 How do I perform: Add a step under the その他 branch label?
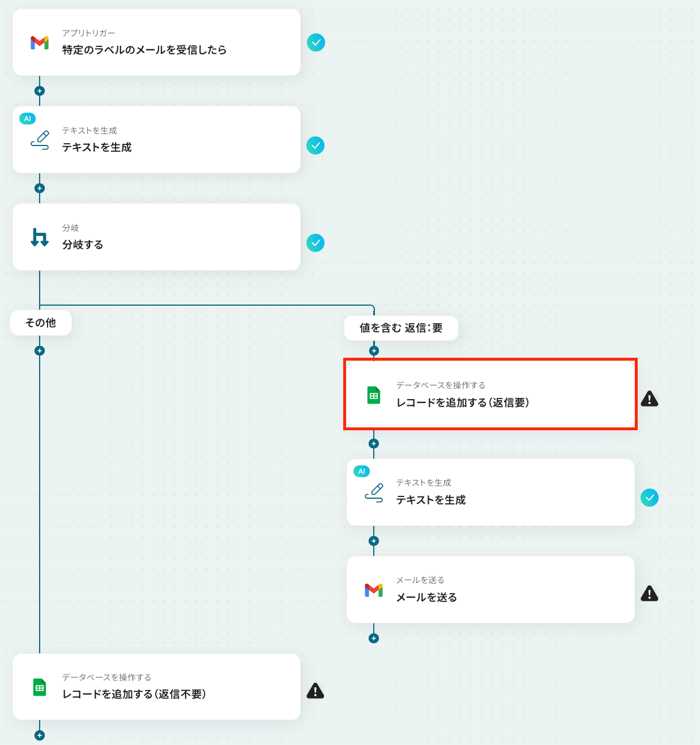pos(40,350)
